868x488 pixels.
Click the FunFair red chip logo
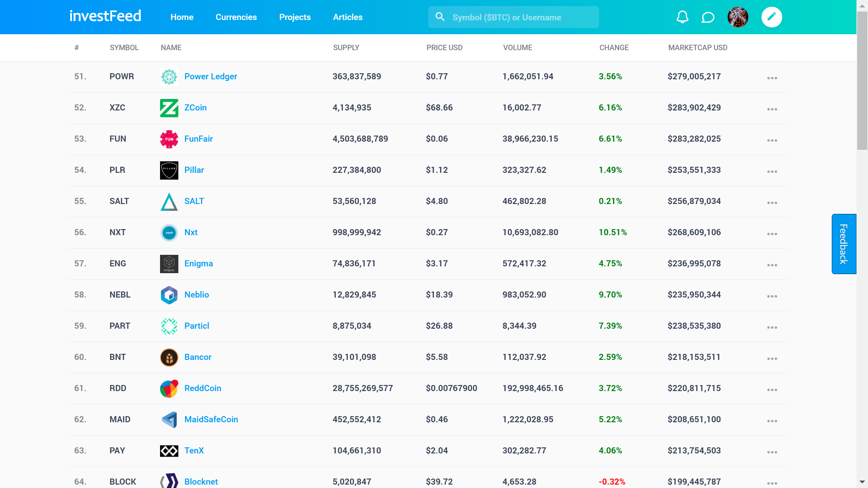pyautogui.click(x=169, y=139)
